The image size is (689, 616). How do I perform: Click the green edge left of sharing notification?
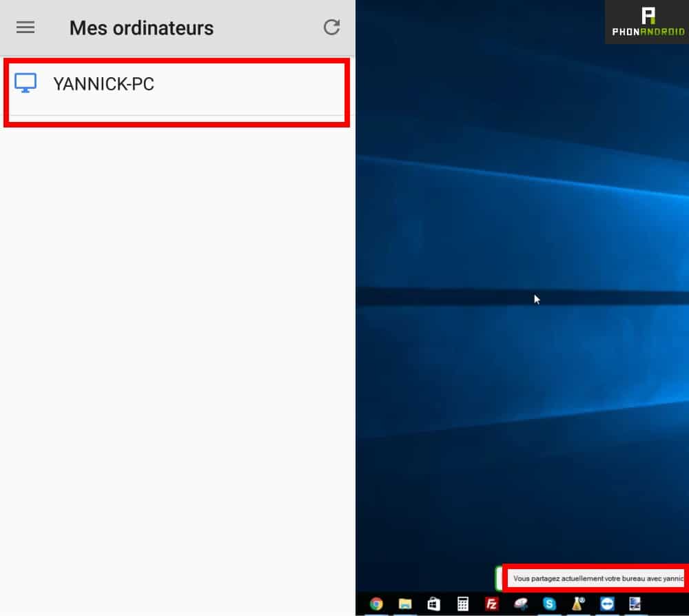pos(498,578)
